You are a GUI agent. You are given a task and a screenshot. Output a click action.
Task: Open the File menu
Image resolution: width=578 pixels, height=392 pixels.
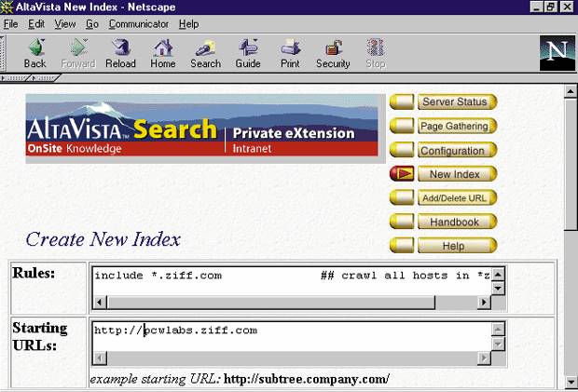click(11, 23)
